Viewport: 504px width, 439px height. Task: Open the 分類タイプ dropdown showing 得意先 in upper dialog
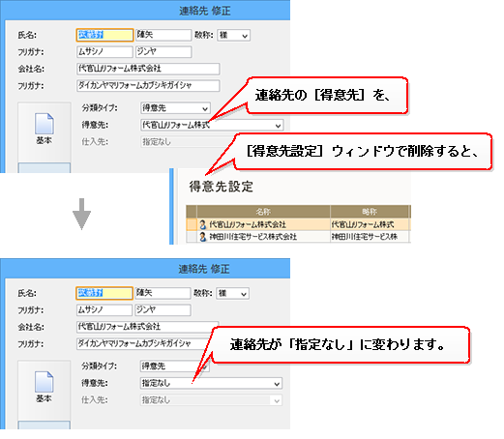[175, 108]
